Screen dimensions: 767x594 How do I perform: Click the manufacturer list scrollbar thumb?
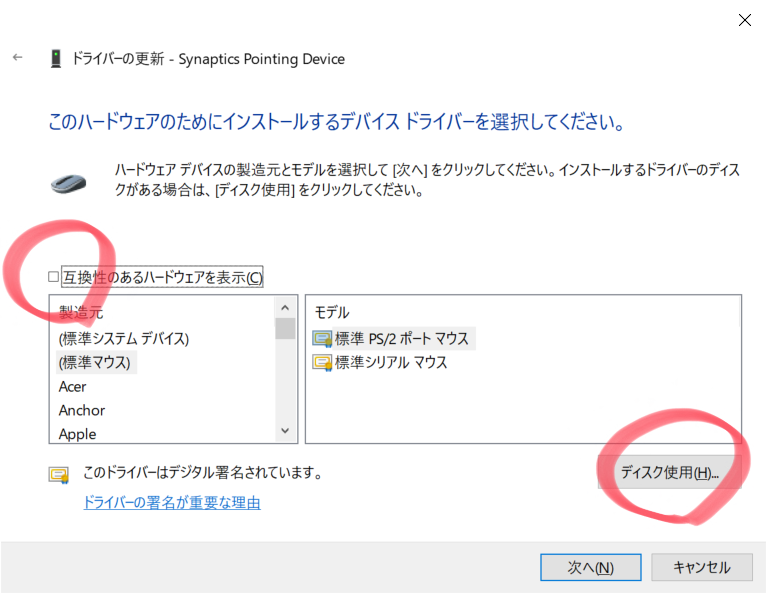click(285, 329)
